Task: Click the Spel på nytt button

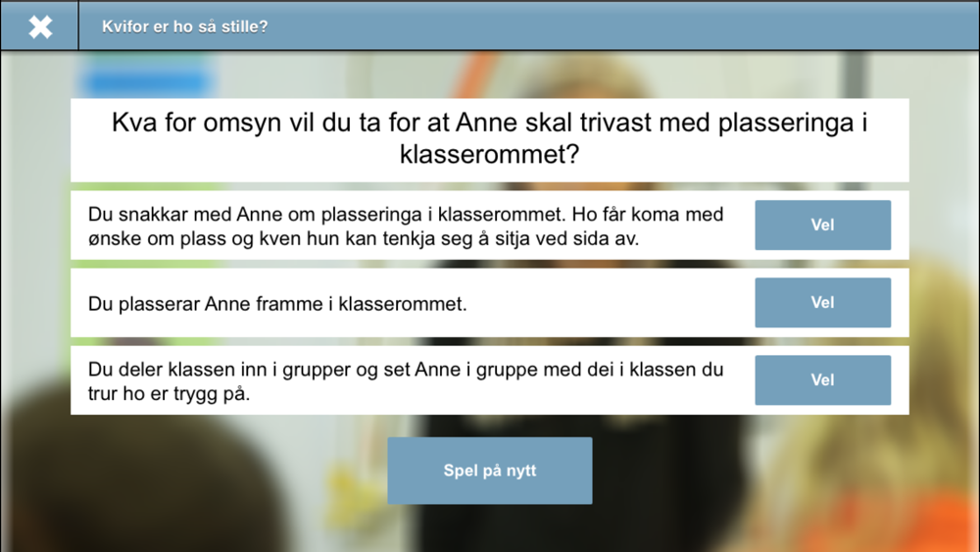Action: click(x=489, y=471)
